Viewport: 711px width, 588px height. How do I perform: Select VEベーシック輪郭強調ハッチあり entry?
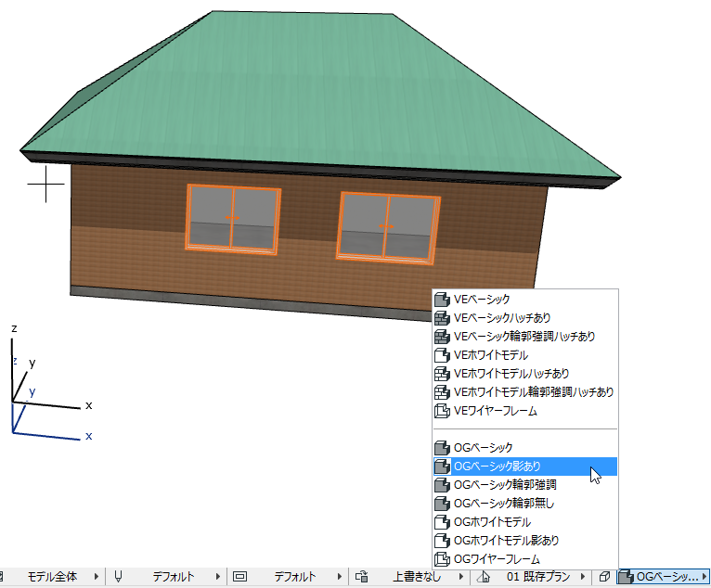point(525,336)
